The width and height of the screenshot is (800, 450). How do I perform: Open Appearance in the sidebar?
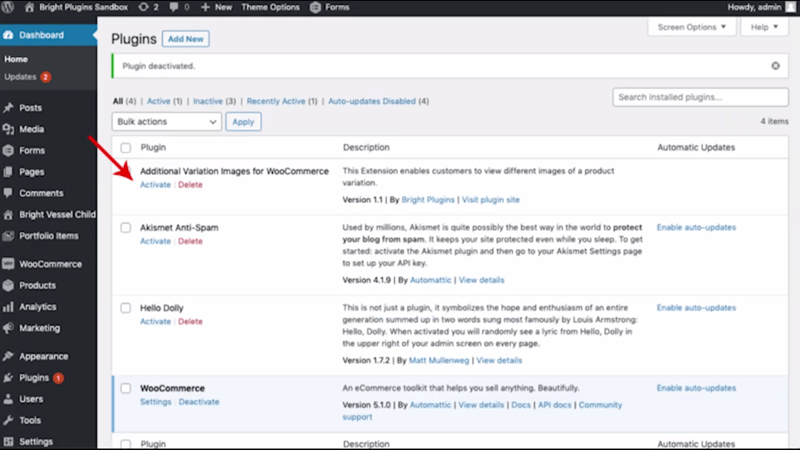pos(43,357)
